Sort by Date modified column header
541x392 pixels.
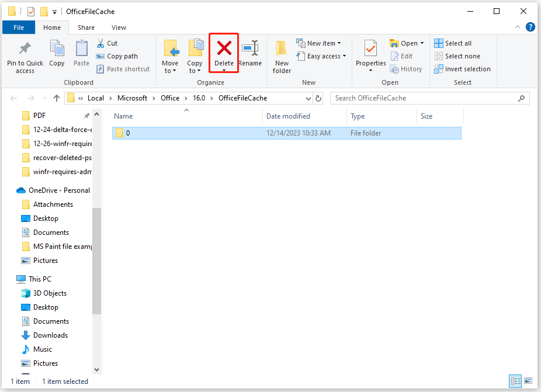304,116
